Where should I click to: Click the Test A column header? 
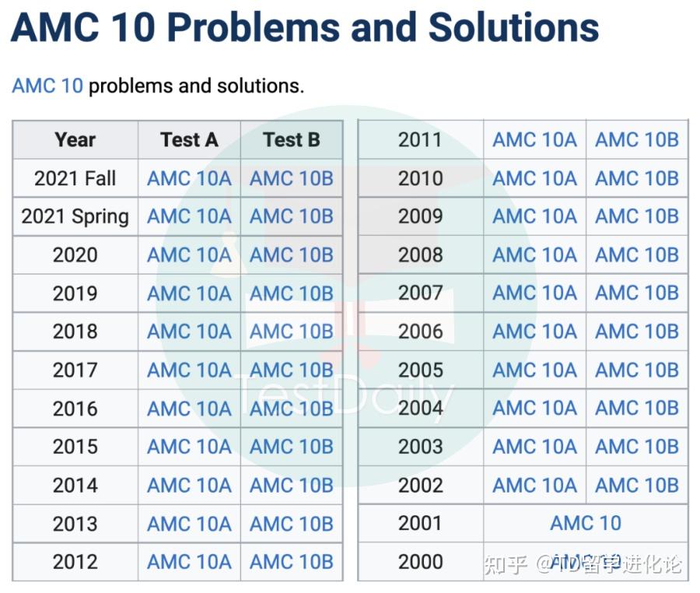tap(189, 140)
